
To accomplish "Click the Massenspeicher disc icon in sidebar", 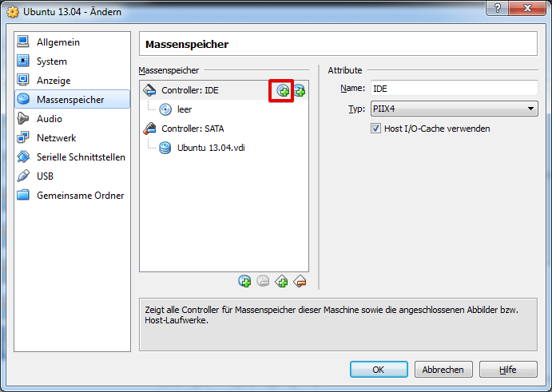I will (23, 99).
